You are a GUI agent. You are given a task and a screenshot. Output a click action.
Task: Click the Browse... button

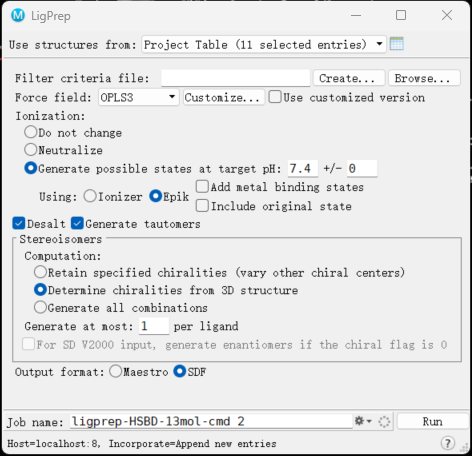coord(424,78)
